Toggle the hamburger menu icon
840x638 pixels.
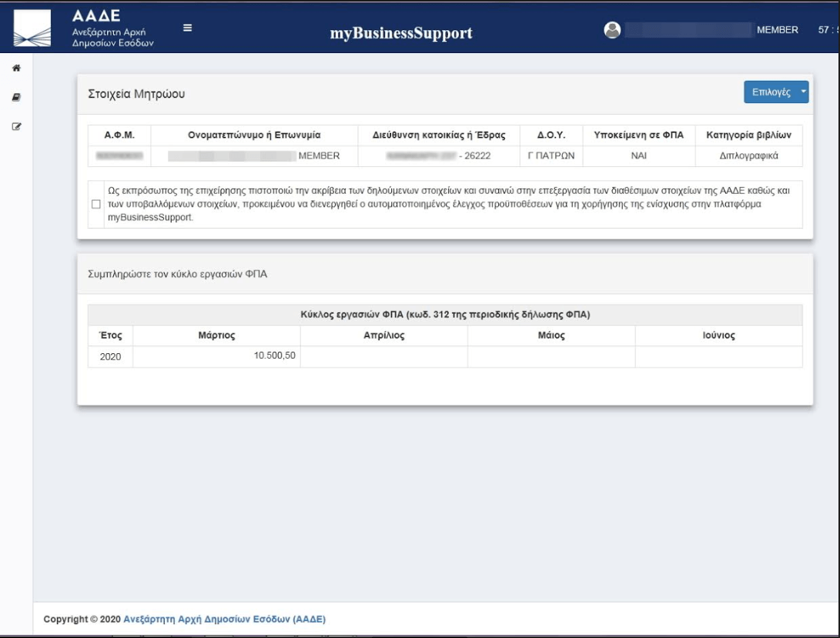[187, 28]
